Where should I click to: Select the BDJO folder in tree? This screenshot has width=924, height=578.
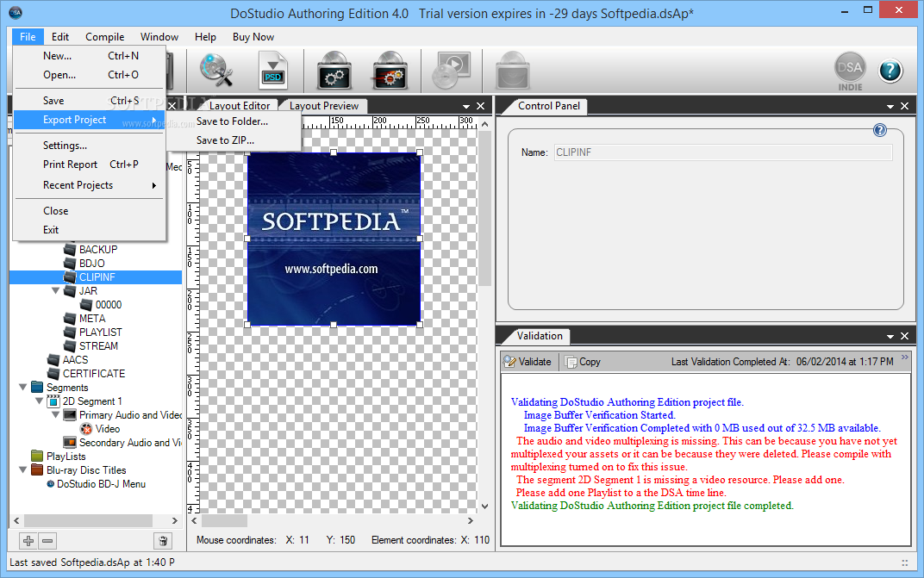pos(84,264)
